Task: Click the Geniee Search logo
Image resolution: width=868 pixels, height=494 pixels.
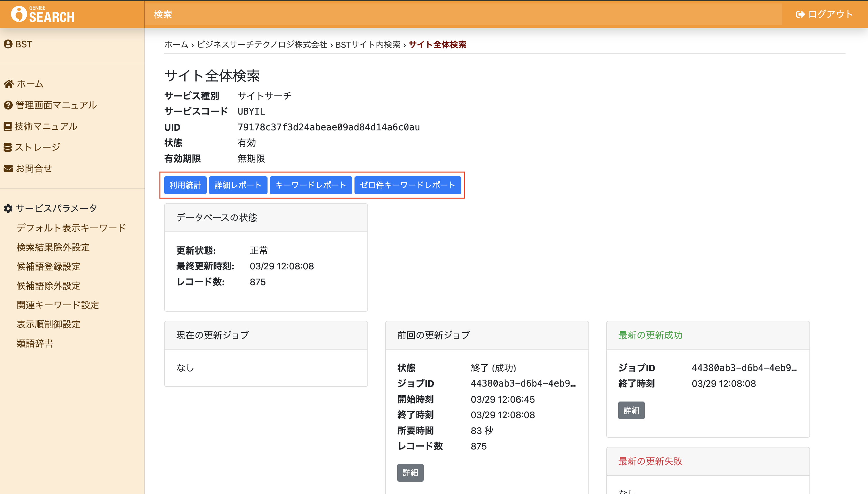Action: pyautogui.click(x=42, y=14)
